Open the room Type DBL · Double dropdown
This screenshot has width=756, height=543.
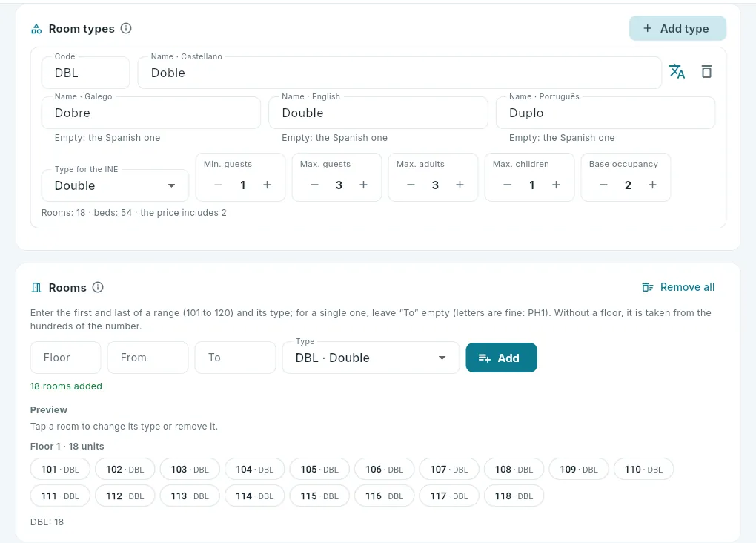point(371,358)
